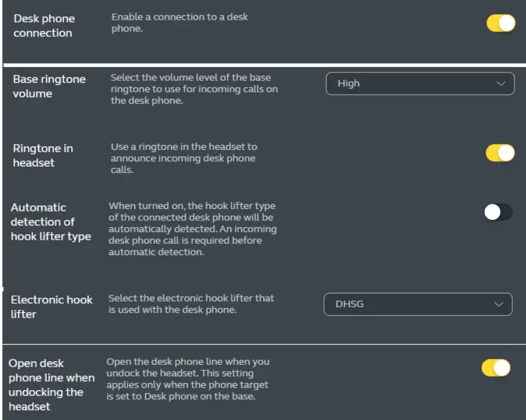Click the Ringtone in headset label
The image size is (526, 420).
pos(43,155)
